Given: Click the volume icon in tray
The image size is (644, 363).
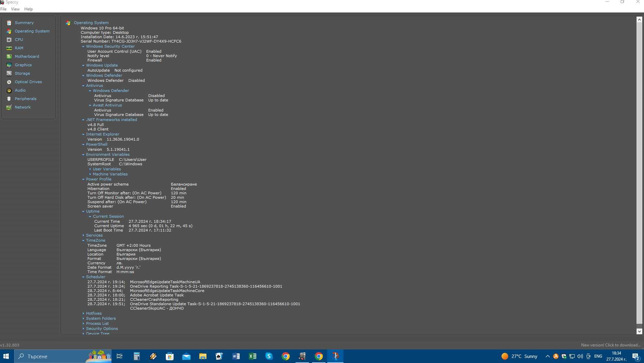Looking at the screenshot, I should 580,356.
